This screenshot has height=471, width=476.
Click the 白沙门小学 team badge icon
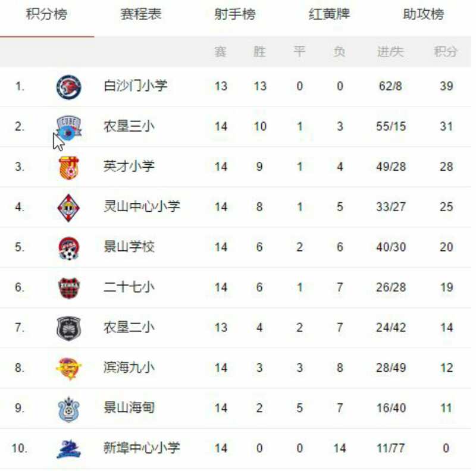click(x=69, y=87)
